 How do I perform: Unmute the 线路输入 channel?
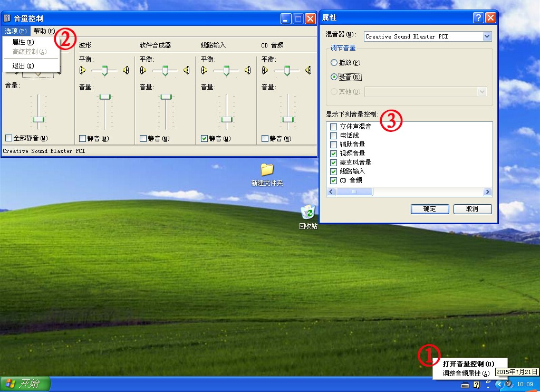tap(204, 138)
